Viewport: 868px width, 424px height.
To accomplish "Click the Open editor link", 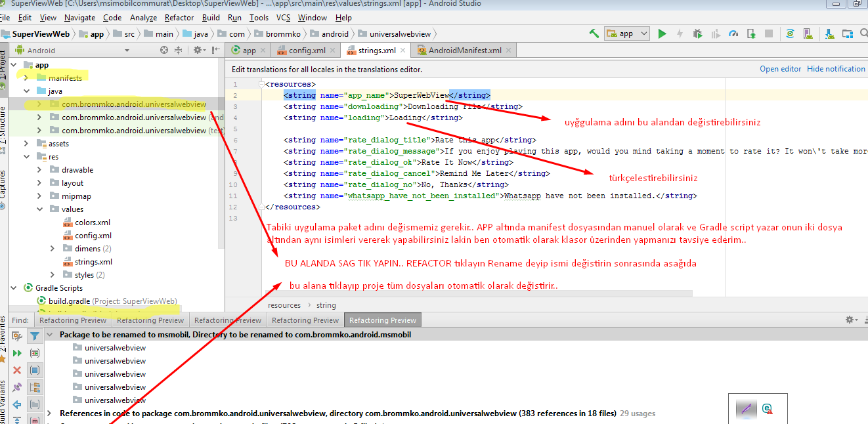I will click(x=781, y=69).
